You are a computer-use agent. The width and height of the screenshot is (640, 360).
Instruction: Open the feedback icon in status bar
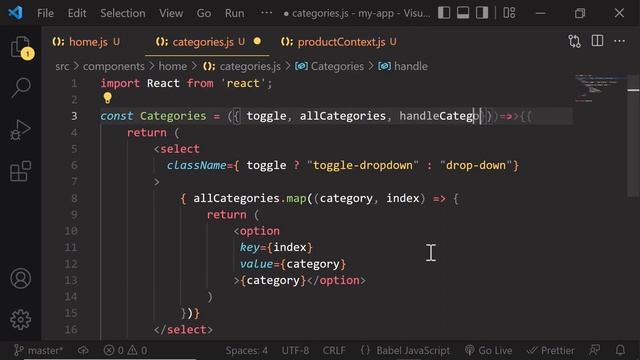click(595, 350)
